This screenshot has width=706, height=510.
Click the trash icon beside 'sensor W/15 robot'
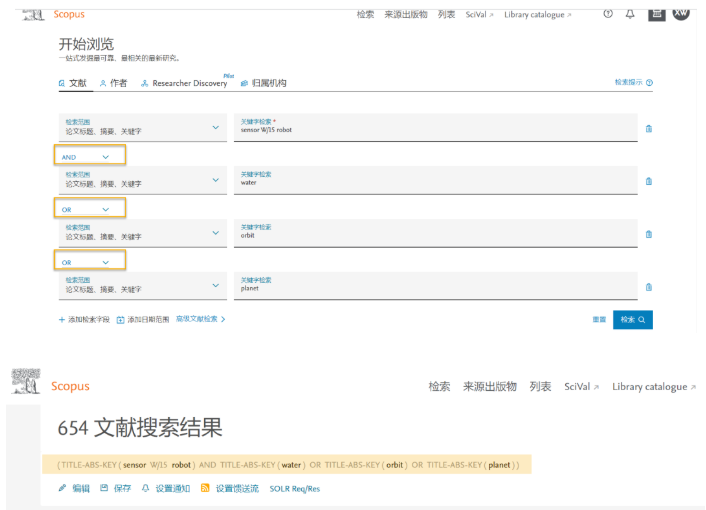[649, 128]
